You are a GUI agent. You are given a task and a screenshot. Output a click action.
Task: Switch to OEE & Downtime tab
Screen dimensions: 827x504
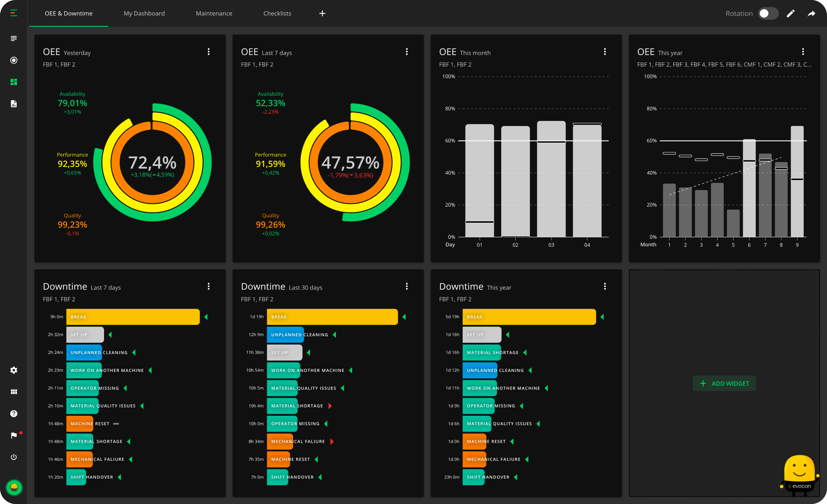(x=69, y=13)
